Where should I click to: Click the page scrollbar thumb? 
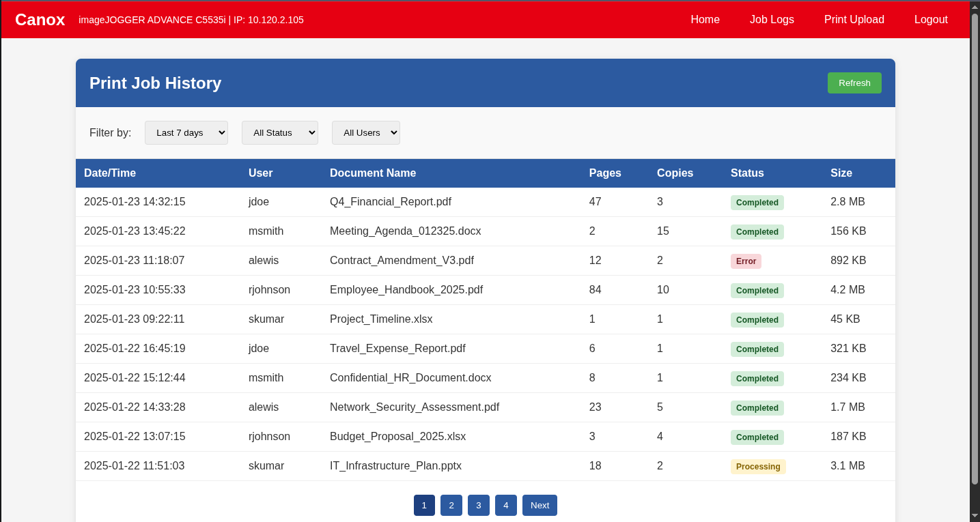point(975,249)
